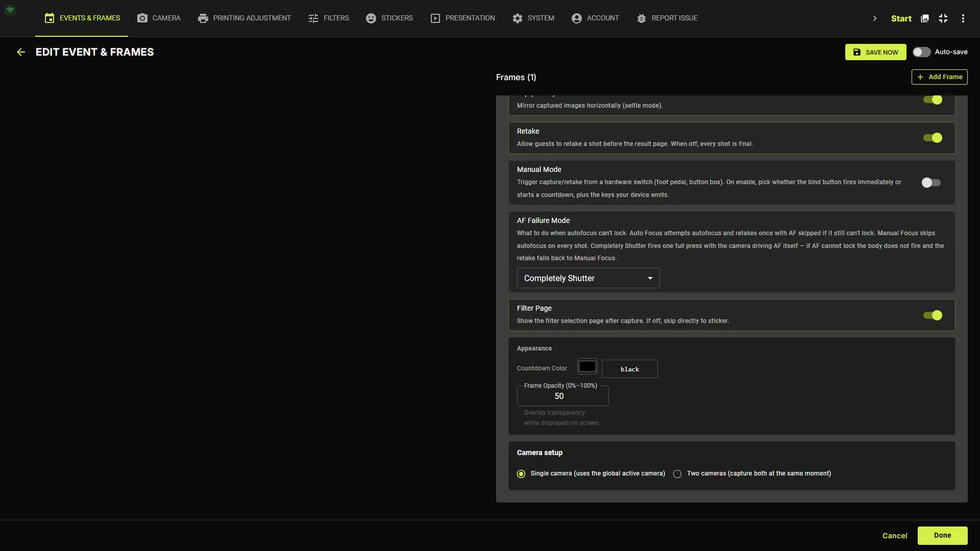
Task: Click the floppy disk icon in Save Now
Action: tap(857, 52)
